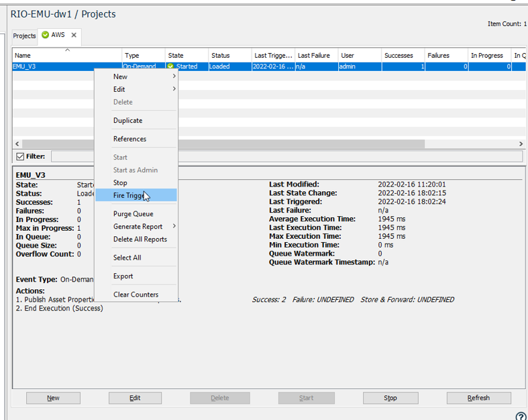The image size is (528, 420).
Task: Click into the Filter text field
Action: pos(286,156)
